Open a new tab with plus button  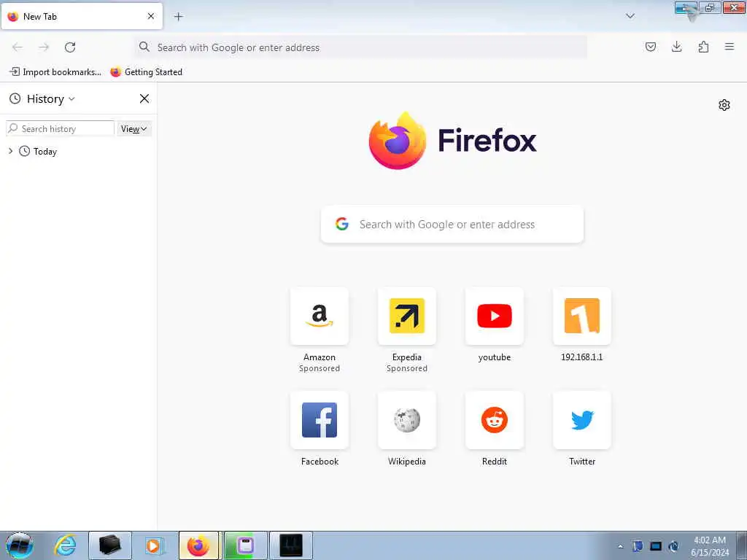click(x=178, y=16)
